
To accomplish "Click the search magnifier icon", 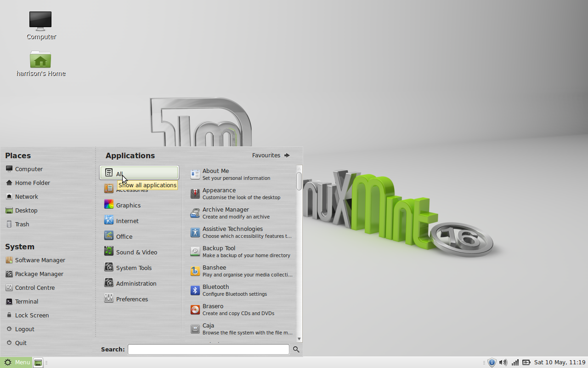I will tap(296, 350).
